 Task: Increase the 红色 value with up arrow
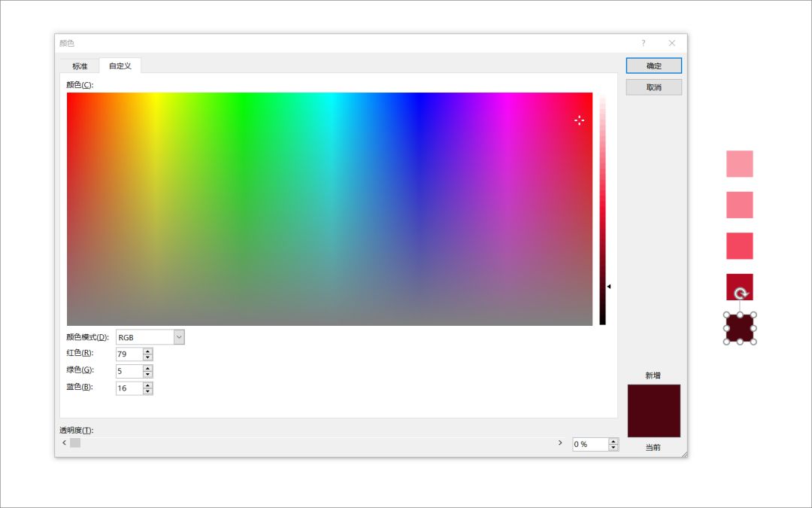[148, 351]
